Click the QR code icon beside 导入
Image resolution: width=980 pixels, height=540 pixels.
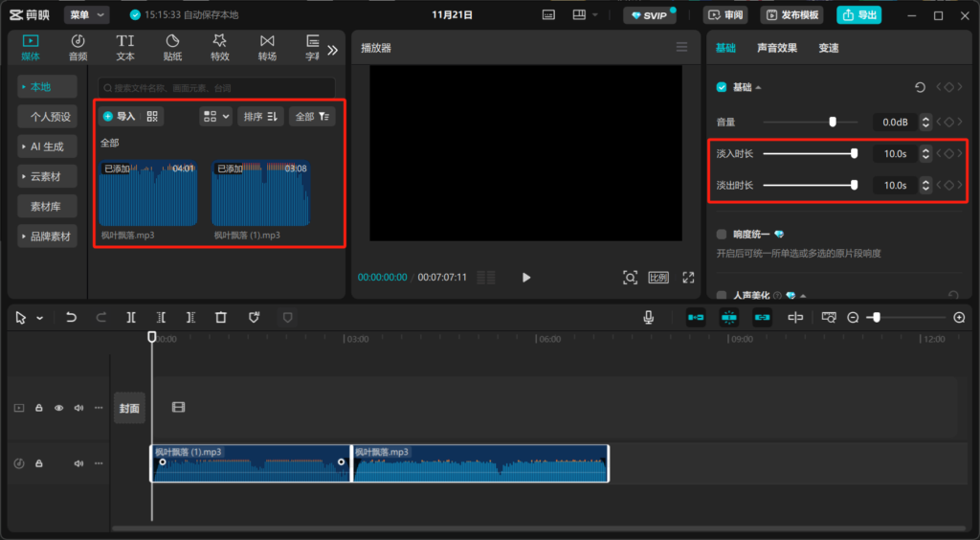click(153, 116)
